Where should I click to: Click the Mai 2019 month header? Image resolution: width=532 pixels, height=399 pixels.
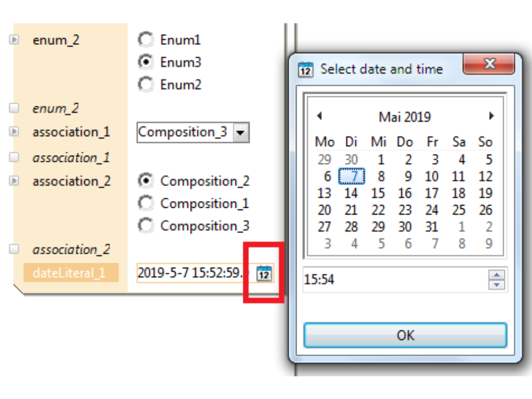click(405, 117)
